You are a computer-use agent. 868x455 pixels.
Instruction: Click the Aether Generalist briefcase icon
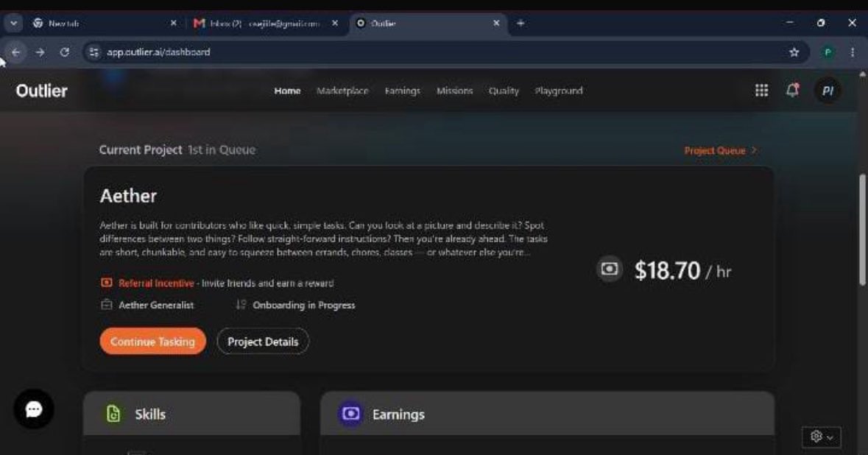106,305
